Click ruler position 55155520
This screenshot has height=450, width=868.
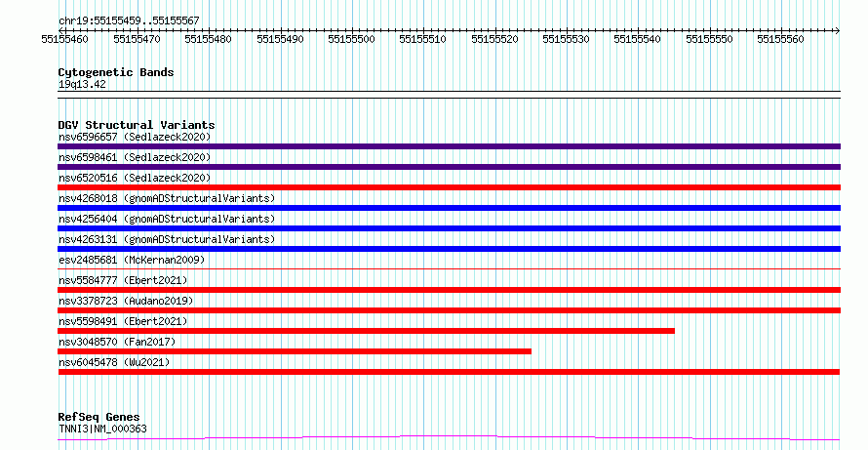494,39
